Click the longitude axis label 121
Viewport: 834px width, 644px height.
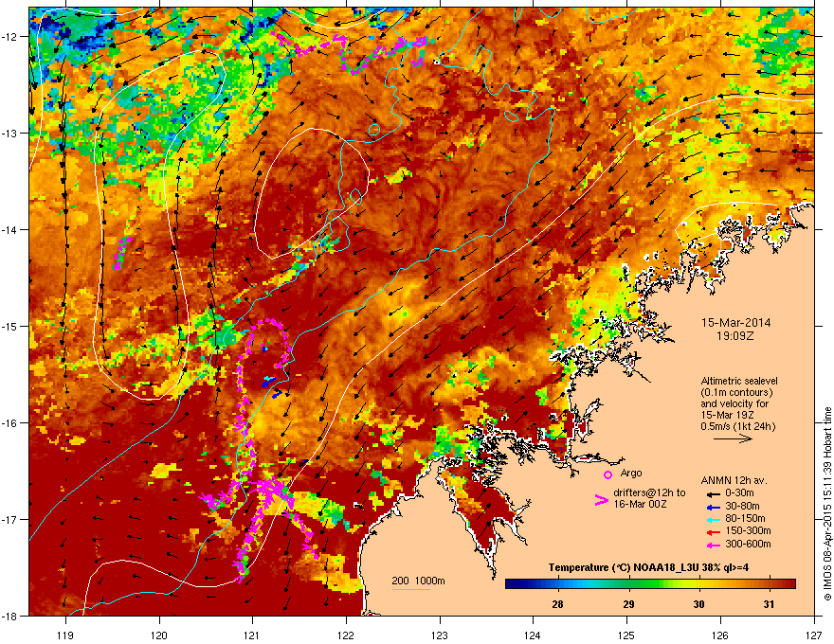coord(252,635)
